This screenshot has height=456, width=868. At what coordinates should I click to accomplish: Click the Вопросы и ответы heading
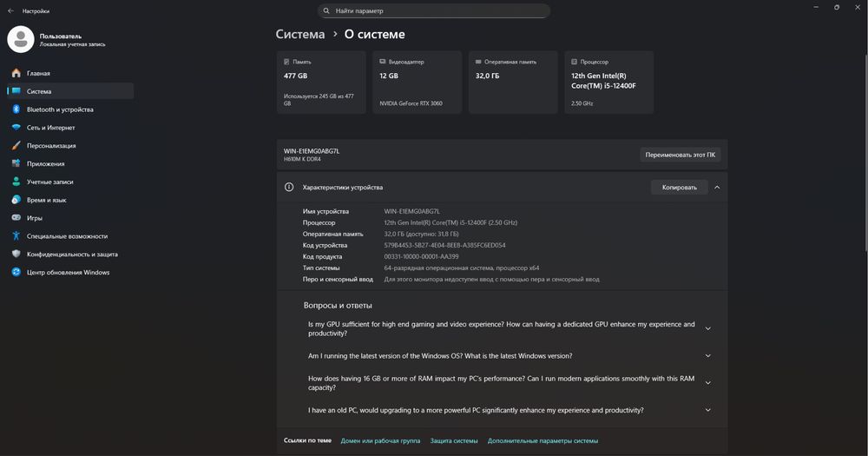pos(338,305)
